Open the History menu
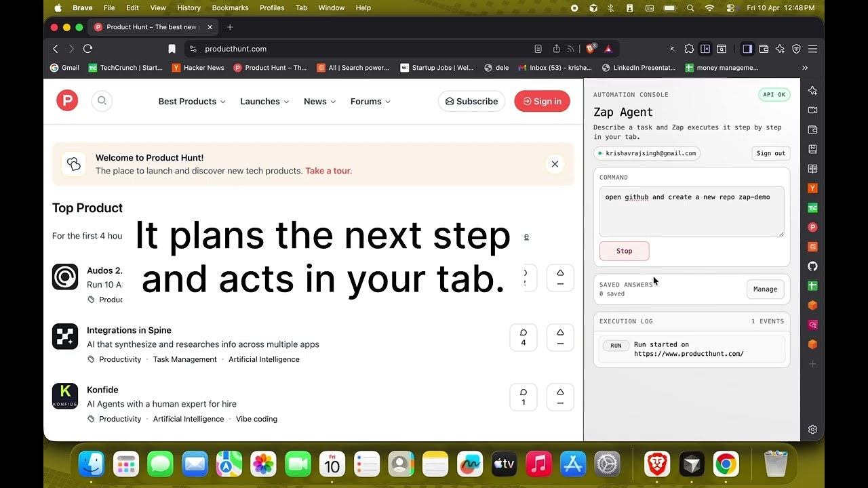 pos(189,7)
